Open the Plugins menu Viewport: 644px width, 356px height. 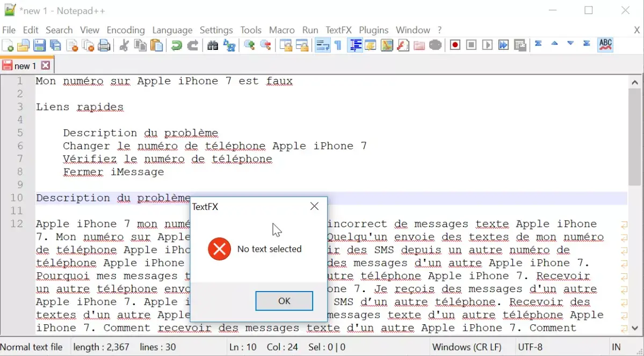(373, 30)
